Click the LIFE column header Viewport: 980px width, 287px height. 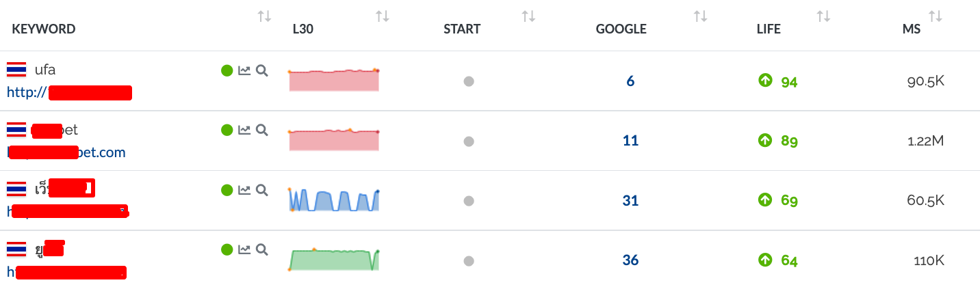[x=769, y=29]
